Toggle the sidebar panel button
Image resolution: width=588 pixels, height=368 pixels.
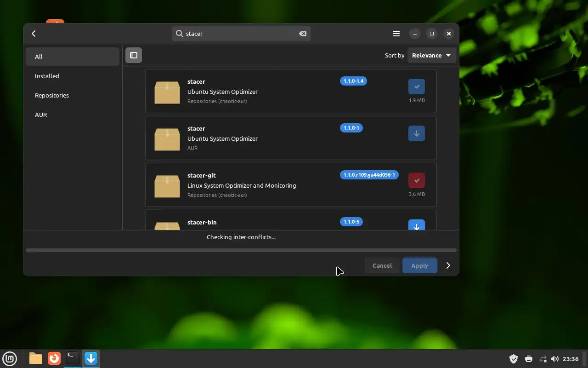[x=134, y=55]
